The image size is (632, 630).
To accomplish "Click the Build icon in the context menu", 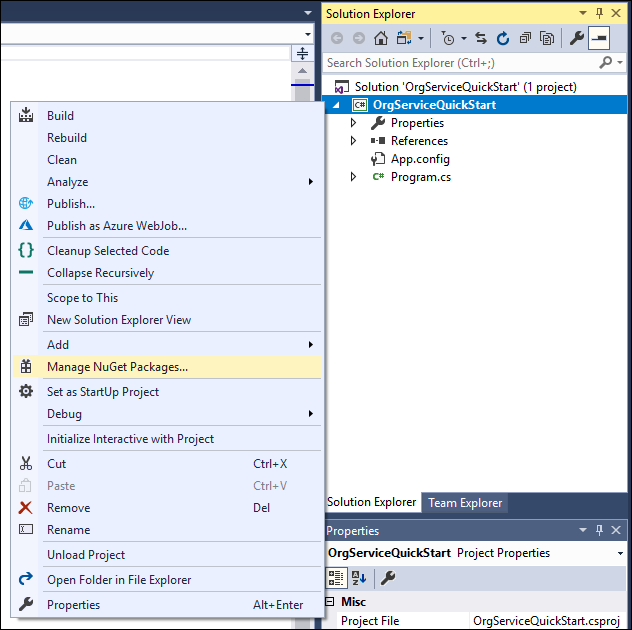I will click(x=26, y=115).
